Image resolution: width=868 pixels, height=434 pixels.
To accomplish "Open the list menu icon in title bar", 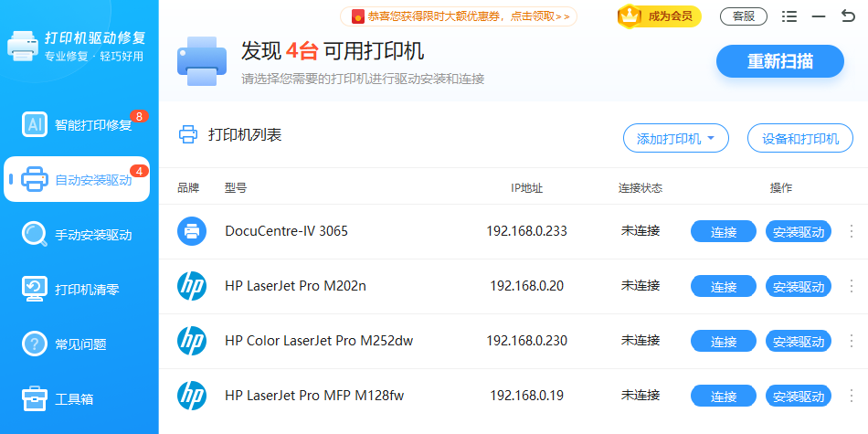I will coord(789,16).
